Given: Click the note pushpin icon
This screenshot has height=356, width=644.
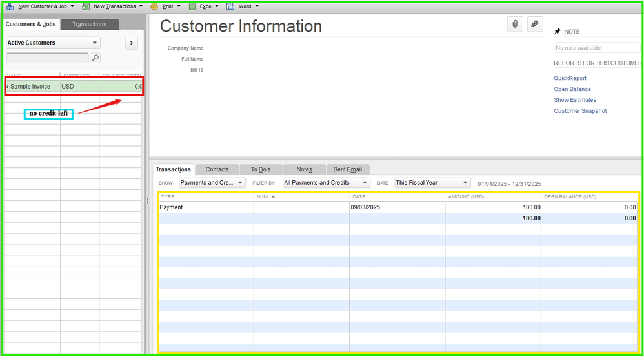Looking at the screenshot, I should (558, 32).
